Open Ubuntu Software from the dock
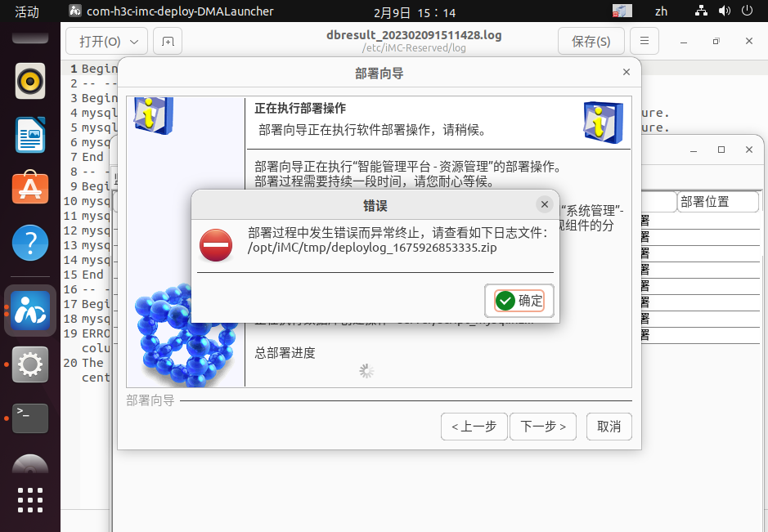 point(30,189)
